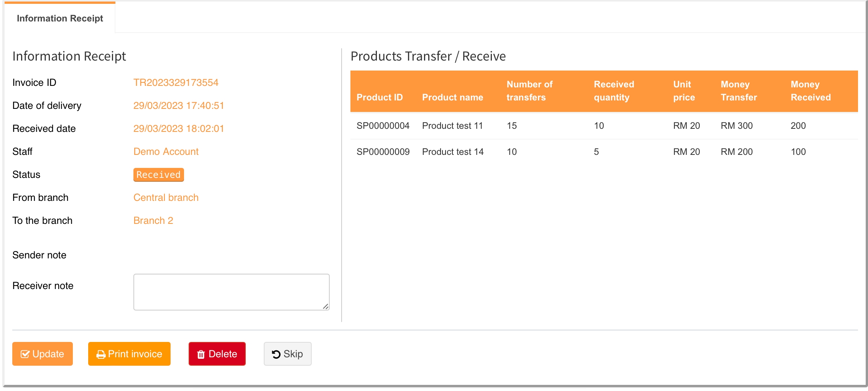The width and height of the screenshot is (868, 391).
Task: Click the Received quantity column header
Action: point(613,91)
